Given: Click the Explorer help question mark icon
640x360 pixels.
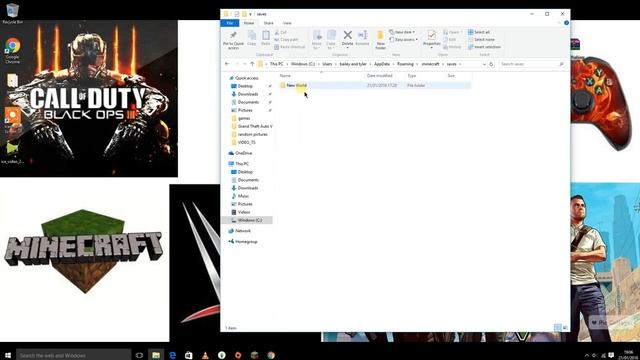Looking at the screenshot, I should [566, 23].
